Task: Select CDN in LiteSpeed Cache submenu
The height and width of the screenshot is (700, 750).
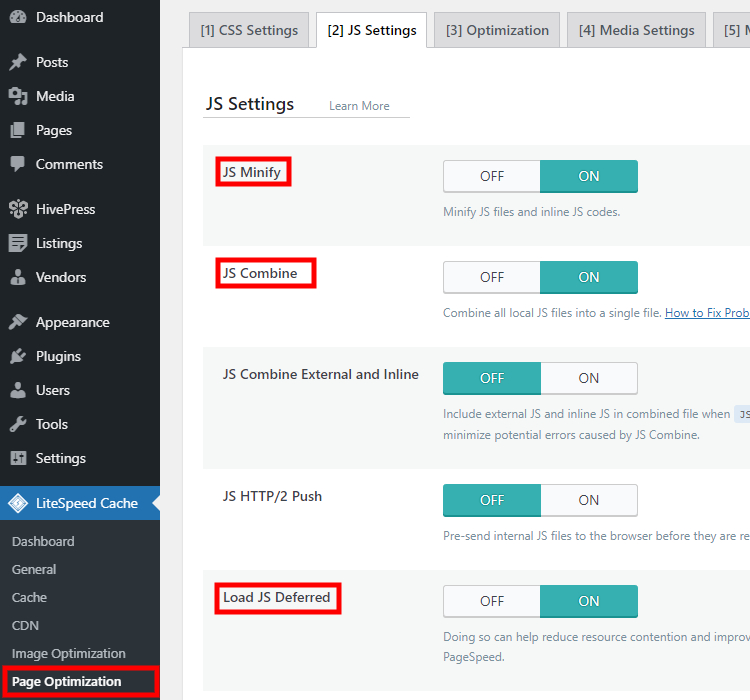Action: pos(25,625)
